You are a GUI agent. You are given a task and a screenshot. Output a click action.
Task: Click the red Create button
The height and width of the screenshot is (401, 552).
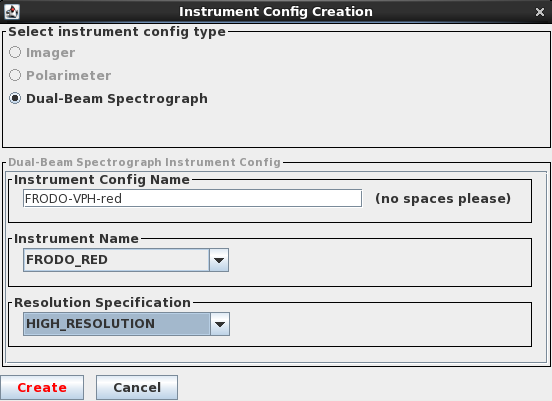click(x=42, y=388)
